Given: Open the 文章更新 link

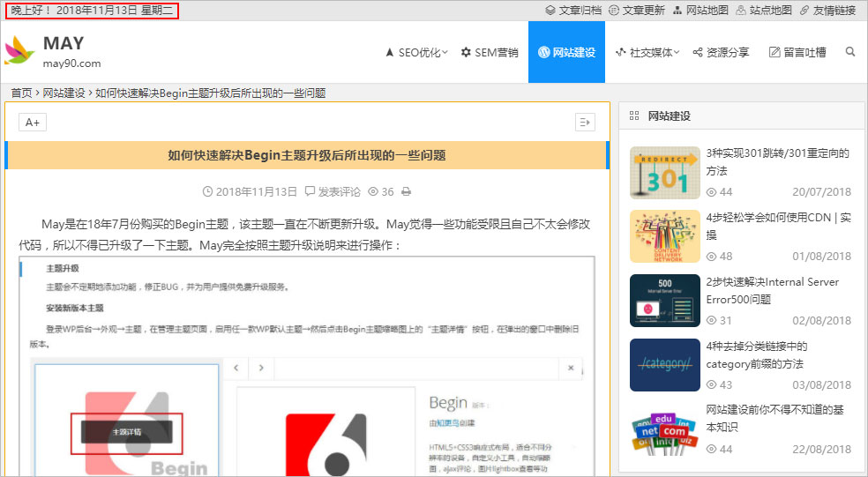Looking at the screenshot, I should (x=637, y=10).
